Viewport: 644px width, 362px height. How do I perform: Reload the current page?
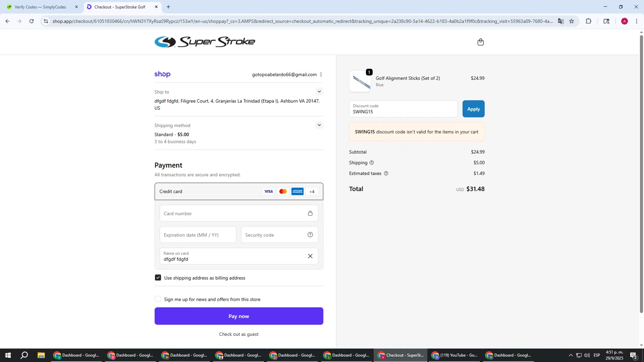pyautogui.click(x=31, y=21)
